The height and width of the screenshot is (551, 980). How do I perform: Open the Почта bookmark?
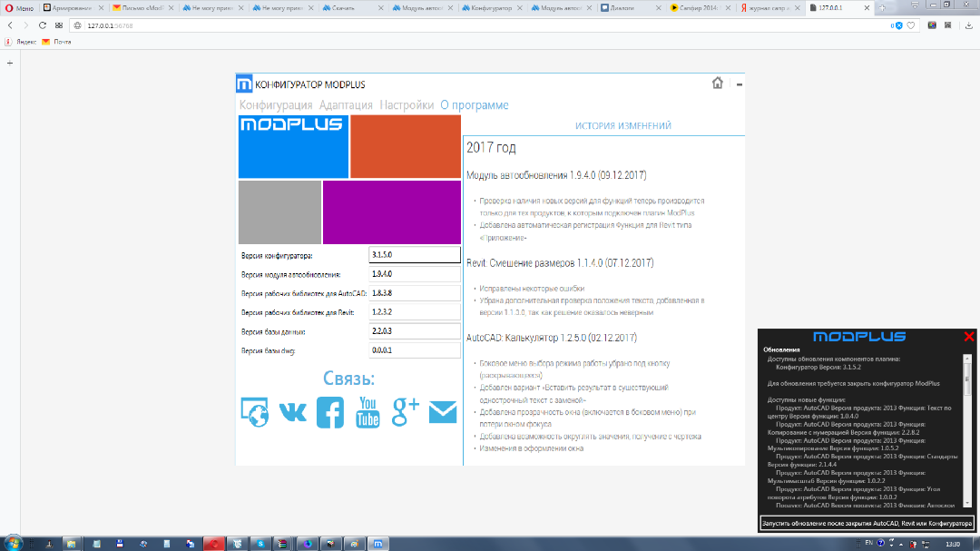coord(56,42)
